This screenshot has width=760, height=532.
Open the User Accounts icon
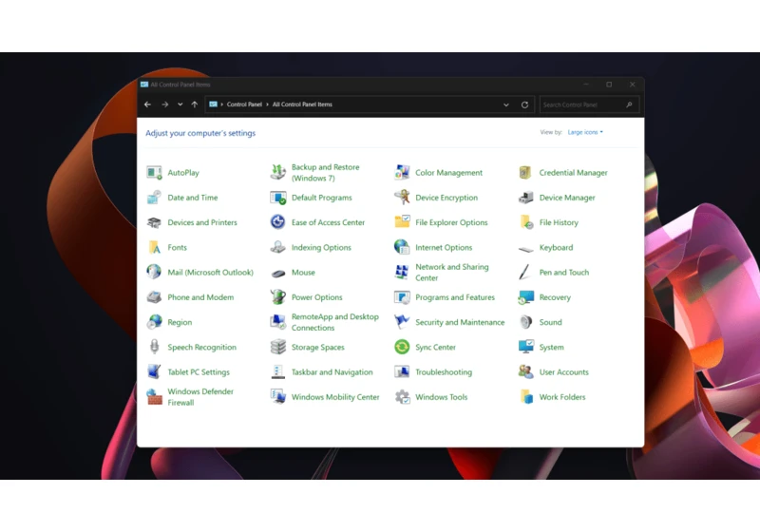tap(526, 372)
